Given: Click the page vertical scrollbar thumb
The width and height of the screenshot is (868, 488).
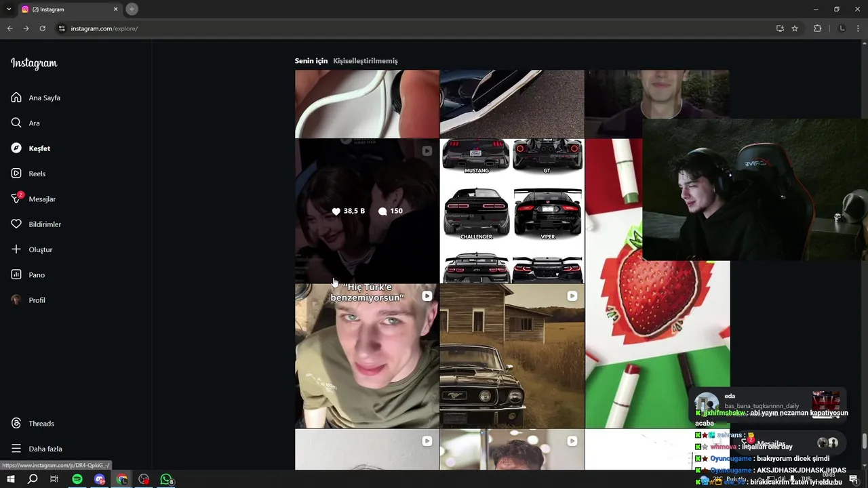Looking at the screenshot, I should tap(865, 441).
